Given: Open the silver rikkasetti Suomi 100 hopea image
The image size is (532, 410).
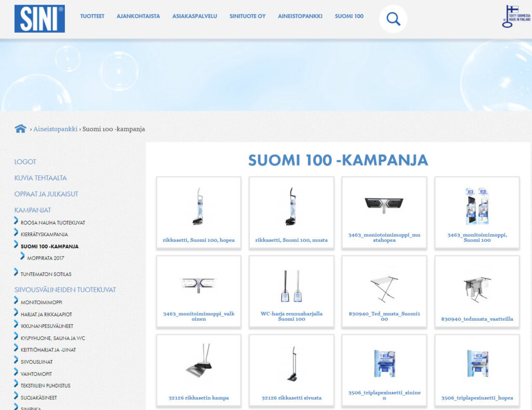Looking at the screenshot, I should pos(198,207).
